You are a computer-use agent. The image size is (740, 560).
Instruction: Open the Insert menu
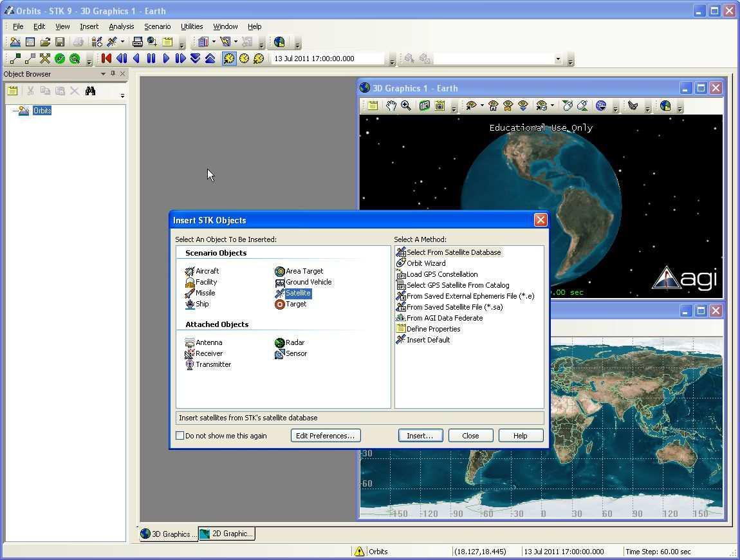coord(89,26)
